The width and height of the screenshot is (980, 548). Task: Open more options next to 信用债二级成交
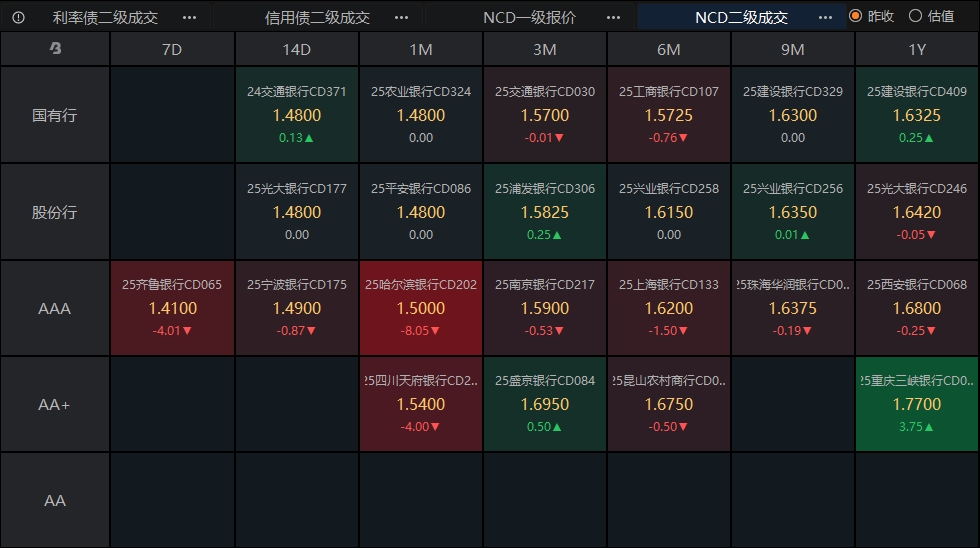401,17
